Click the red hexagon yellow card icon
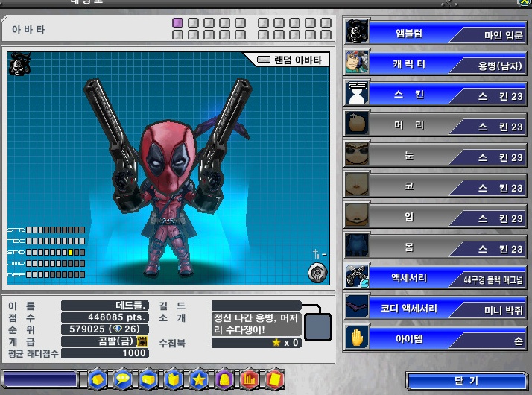The height and width of the screenshot is (395, 532). [x=275, y=379]
